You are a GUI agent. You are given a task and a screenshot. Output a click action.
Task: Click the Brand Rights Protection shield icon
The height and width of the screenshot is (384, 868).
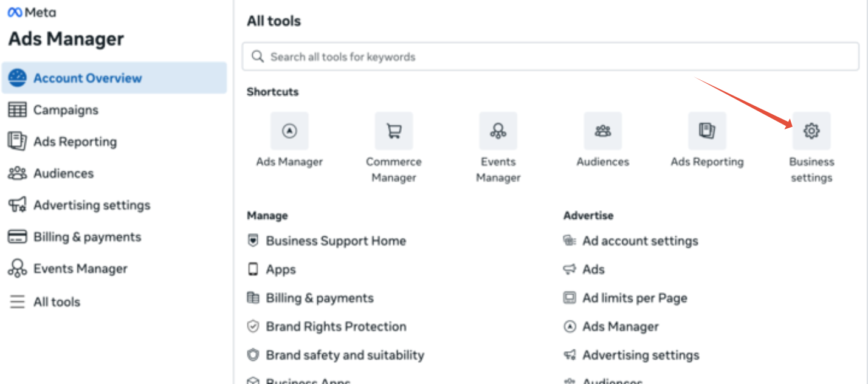point(253,326)
